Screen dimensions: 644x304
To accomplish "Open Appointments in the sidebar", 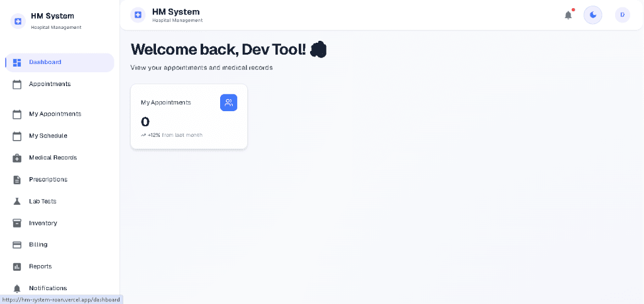I will click(x=50, y=84).
